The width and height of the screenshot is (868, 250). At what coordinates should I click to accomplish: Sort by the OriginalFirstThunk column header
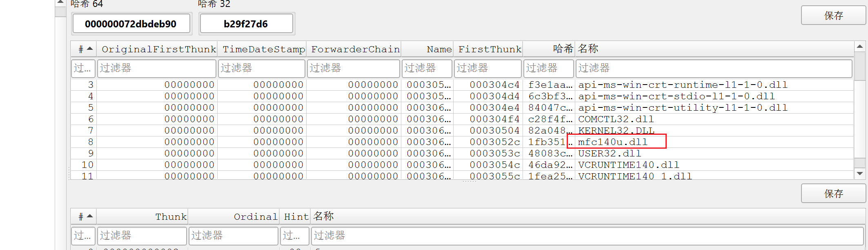pos(158,49)
